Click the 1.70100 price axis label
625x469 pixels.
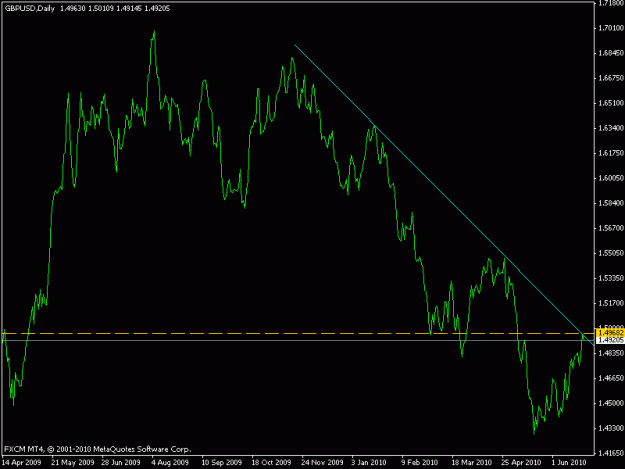point(611,28)
